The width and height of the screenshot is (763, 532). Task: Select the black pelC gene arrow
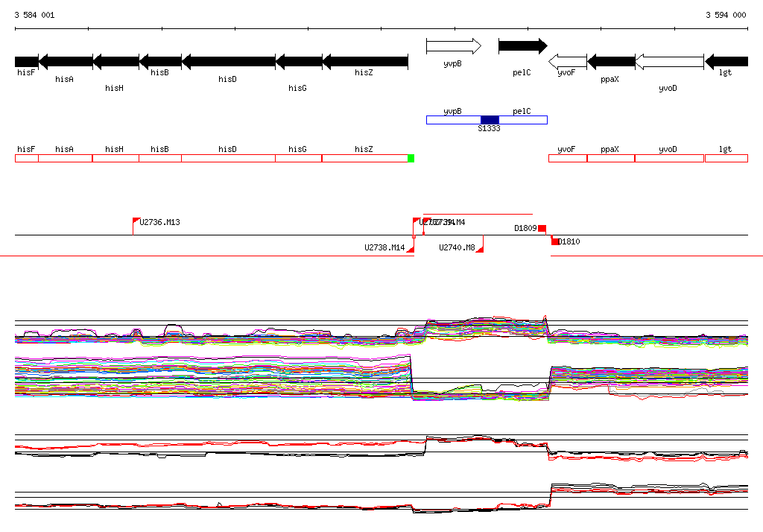[522, 46]
